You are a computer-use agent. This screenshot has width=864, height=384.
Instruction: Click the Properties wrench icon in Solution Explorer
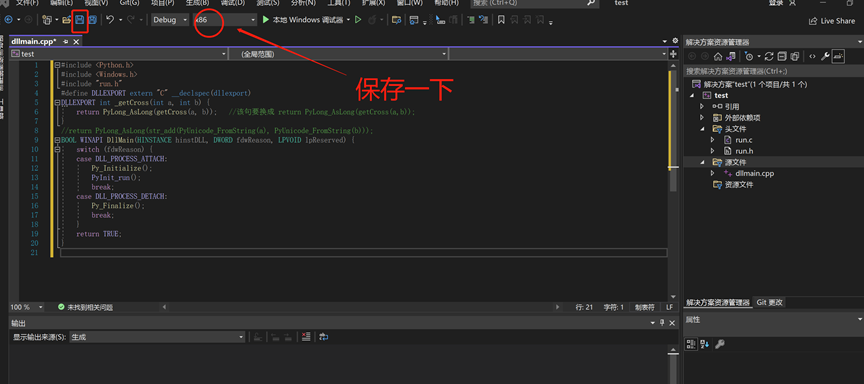coord(825,56)
